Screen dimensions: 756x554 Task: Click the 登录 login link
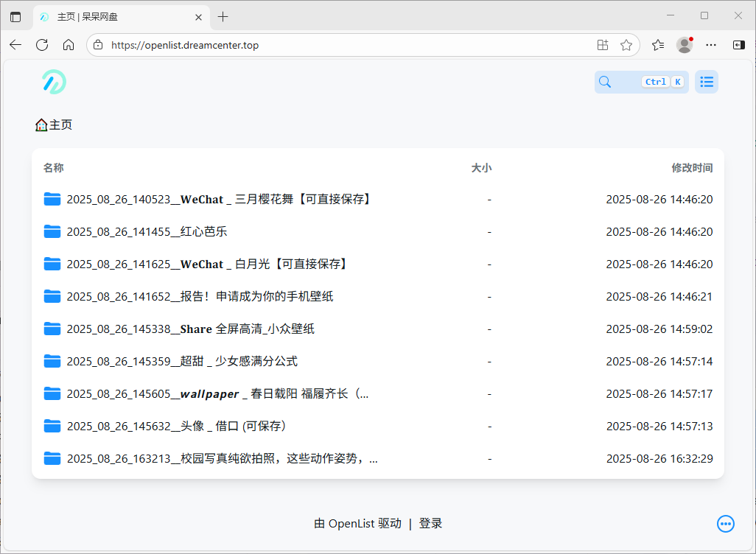pos(430,523)
